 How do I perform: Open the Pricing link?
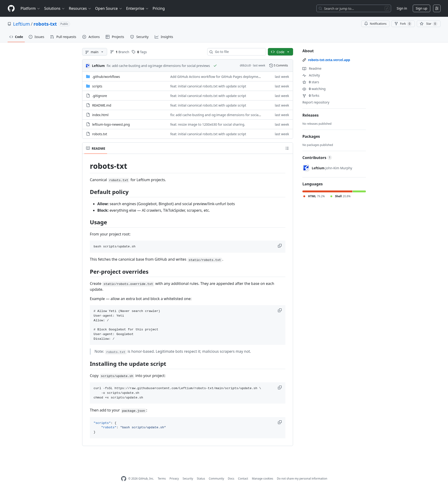[158, 9]
